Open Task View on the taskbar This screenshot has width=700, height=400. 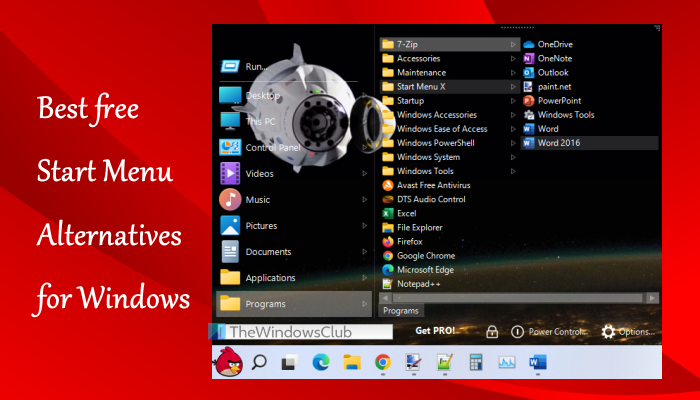290,362
